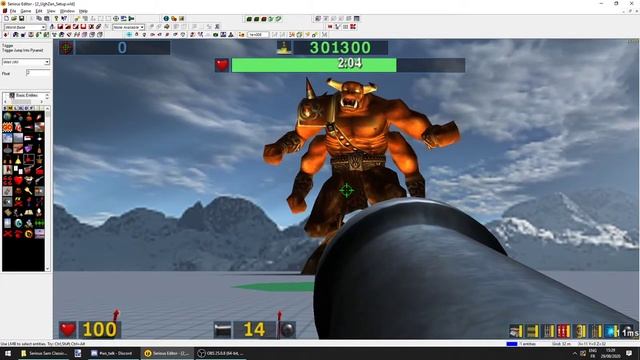Select the yellow cone entity icon
Screen dimensions: 640x360
click(18, 160)
